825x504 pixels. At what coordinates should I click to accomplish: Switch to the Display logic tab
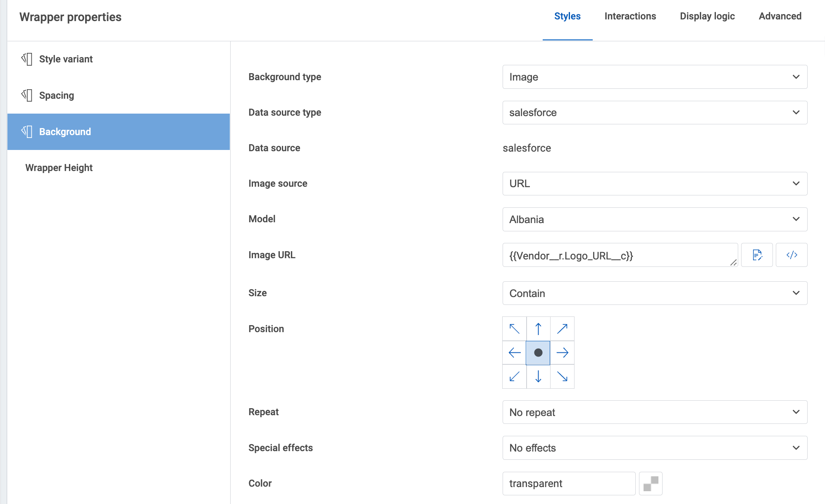pos(707,16)
